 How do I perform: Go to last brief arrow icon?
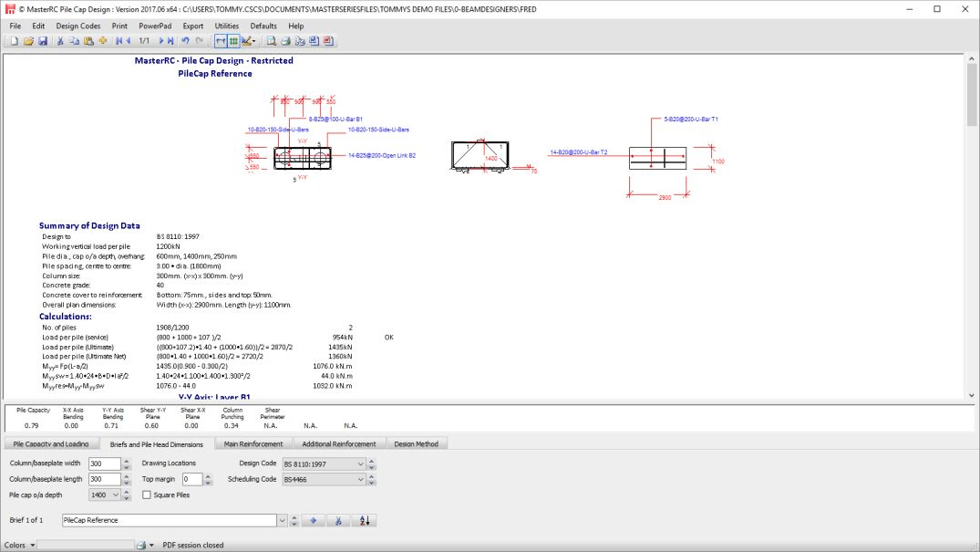pos(170,41)
